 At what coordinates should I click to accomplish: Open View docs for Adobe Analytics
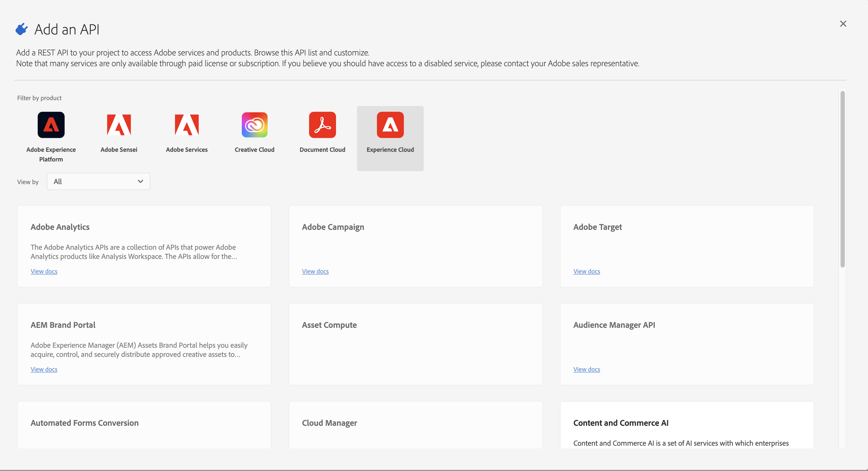tap(44, 271)
